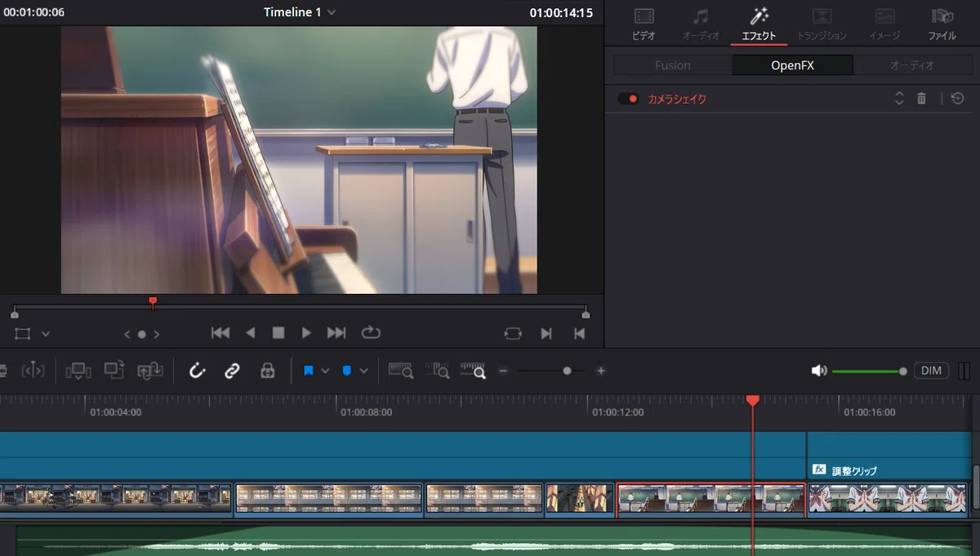
Task: Add a marker at the playhead
Action: 346,371
